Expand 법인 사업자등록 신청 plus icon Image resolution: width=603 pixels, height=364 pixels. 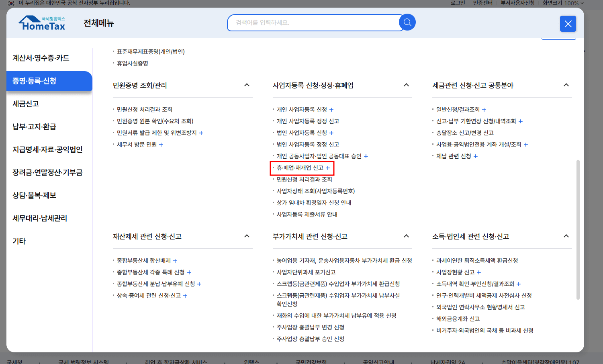331,133
